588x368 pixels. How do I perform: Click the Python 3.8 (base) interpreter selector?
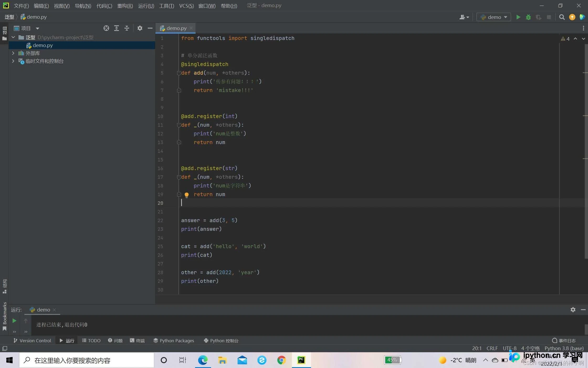[x=564, y=348]
